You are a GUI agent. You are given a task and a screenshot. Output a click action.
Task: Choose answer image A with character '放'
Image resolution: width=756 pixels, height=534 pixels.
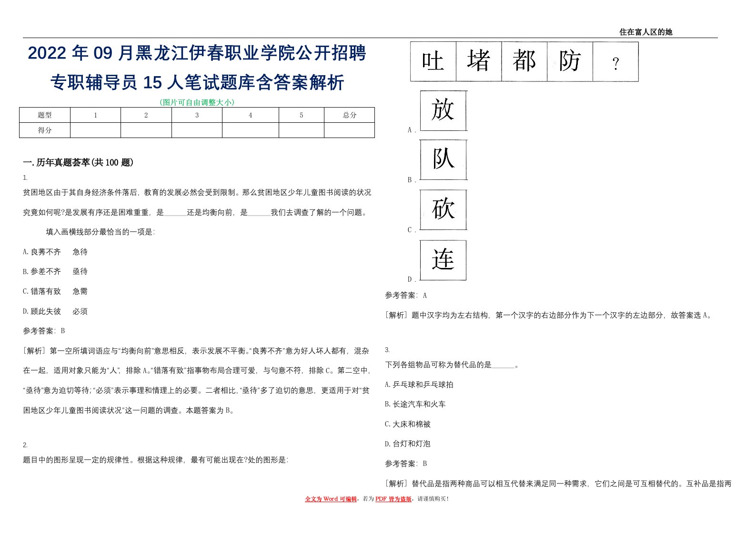(x=443, y=110)
